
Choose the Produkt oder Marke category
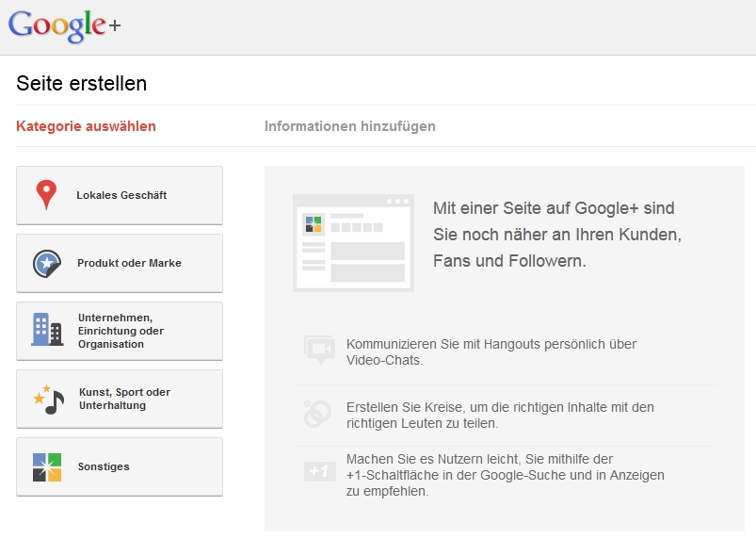pyautogui.click(x=120, y=264)
